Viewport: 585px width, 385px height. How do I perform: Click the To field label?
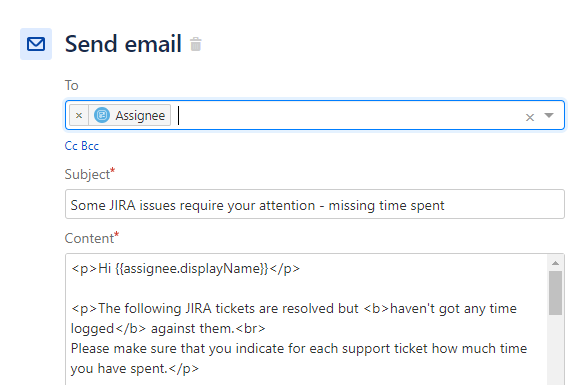click(72, 85)
